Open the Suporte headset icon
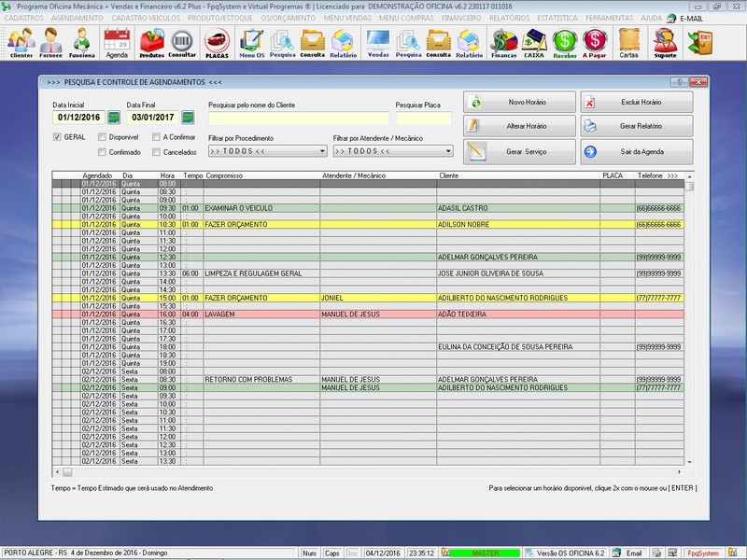The width and height of the screenshot is (747, 560). pos(665,43)
